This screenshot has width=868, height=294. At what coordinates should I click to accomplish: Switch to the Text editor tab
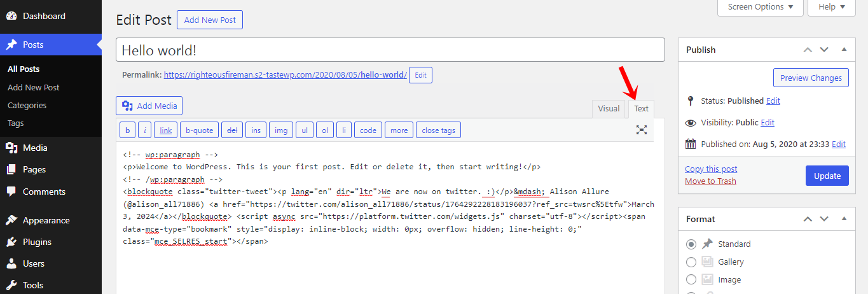click(642, 109)
